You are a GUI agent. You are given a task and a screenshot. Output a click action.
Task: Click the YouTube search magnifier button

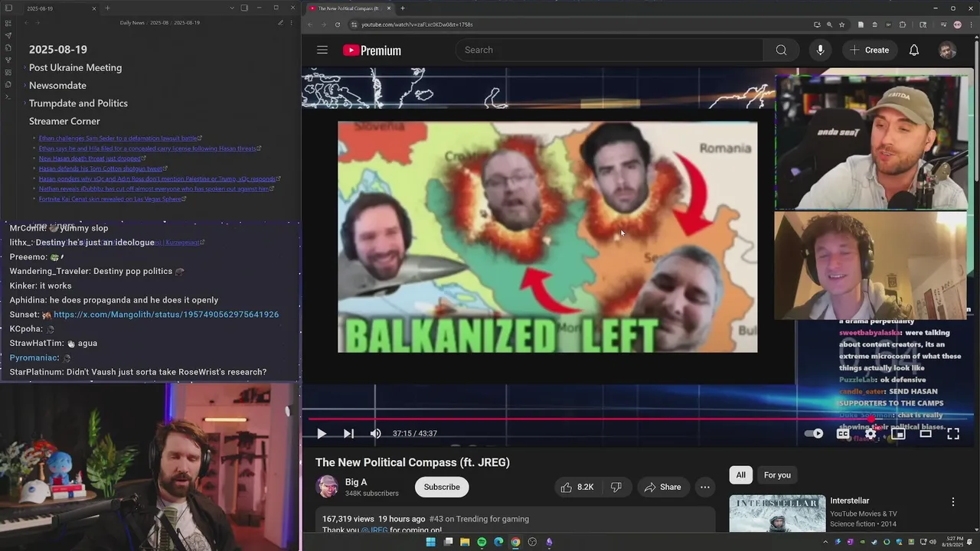[781, 50]
